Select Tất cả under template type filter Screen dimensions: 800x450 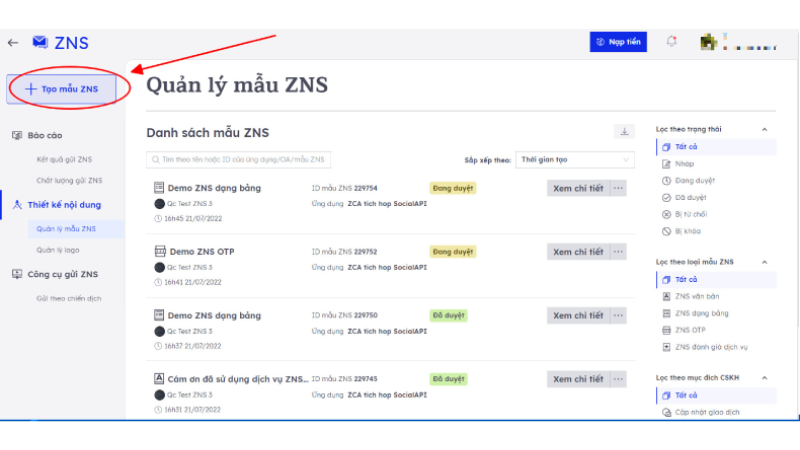click(x=716, y=280)
